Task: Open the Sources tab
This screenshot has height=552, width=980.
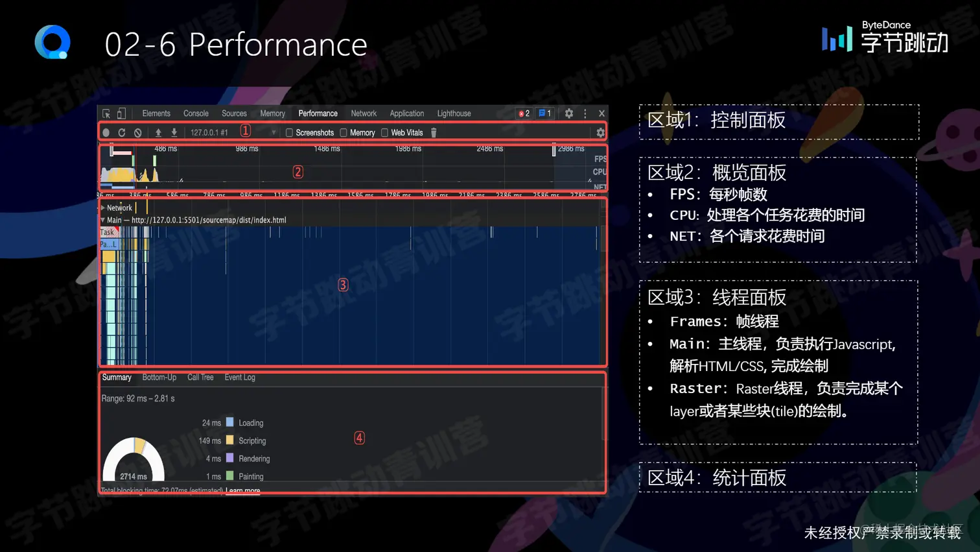Action: pyautogui.click(x=234, y=114)
